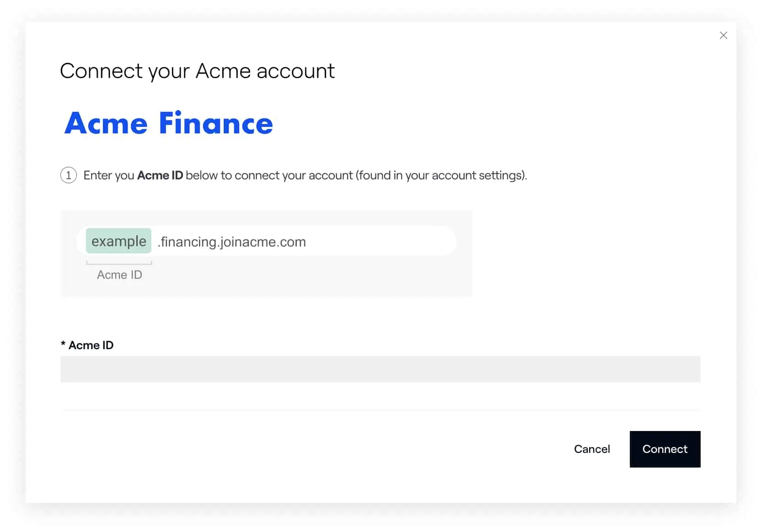
Task: Click empty gray area of the example illustration
Action: [320, 279]
